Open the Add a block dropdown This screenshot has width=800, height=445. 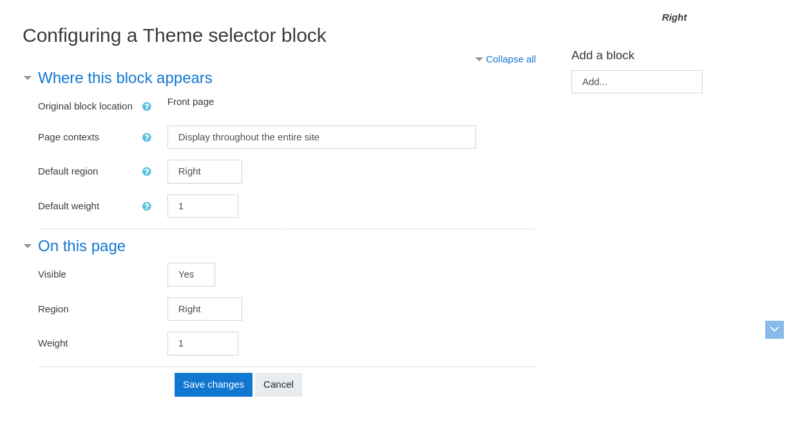[637, 82]
